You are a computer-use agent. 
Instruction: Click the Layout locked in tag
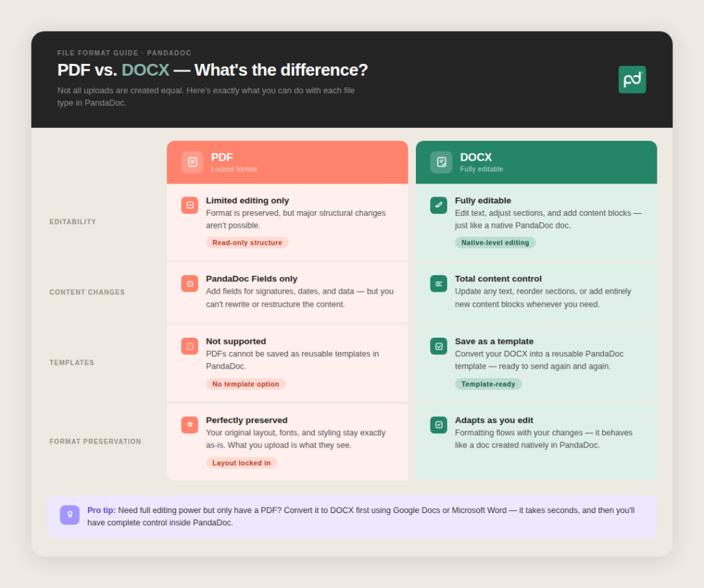[241, 463]
